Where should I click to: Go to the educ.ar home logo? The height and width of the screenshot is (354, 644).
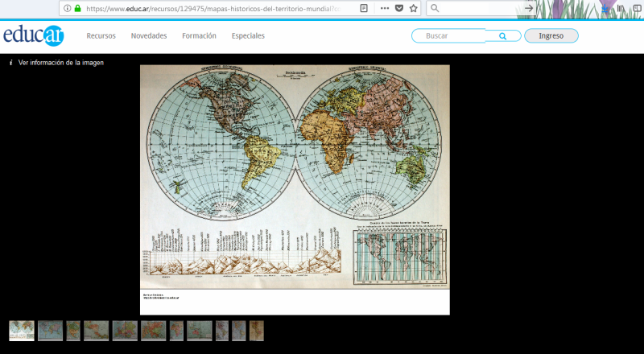34,35
